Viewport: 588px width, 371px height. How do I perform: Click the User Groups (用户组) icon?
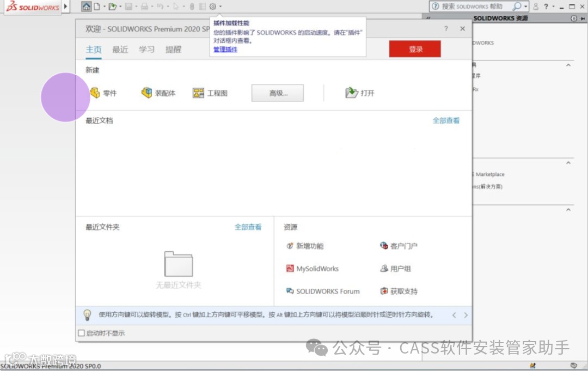click(x=384, y=268)
